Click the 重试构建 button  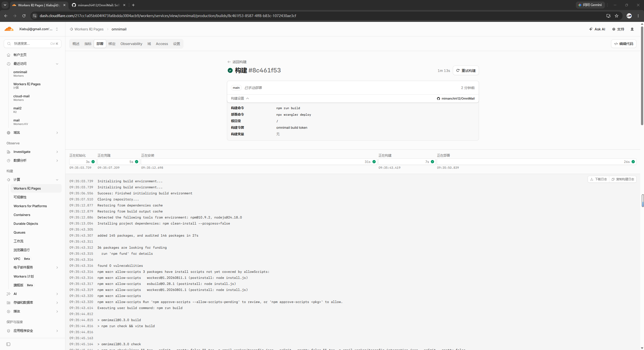click(466, 70)
